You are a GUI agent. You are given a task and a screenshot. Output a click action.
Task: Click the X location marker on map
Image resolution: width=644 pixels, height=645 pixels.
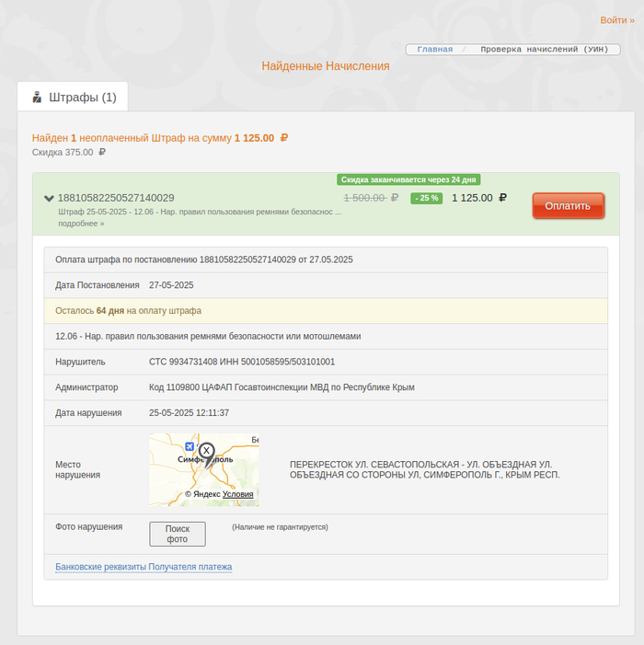207,451
